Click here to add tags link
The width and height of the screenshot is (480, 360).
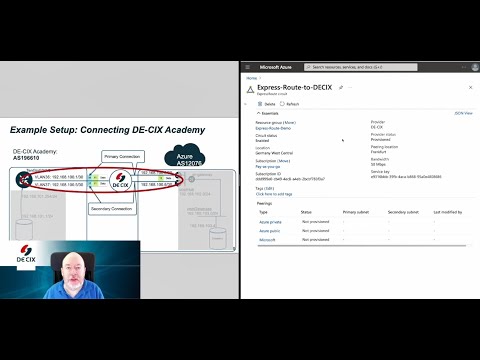coord(274,194)
